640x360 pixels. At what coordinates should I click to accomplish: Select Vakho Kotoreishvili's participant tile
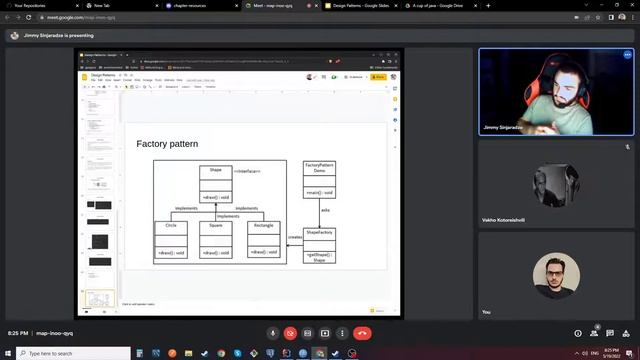(x=556, y=184)
